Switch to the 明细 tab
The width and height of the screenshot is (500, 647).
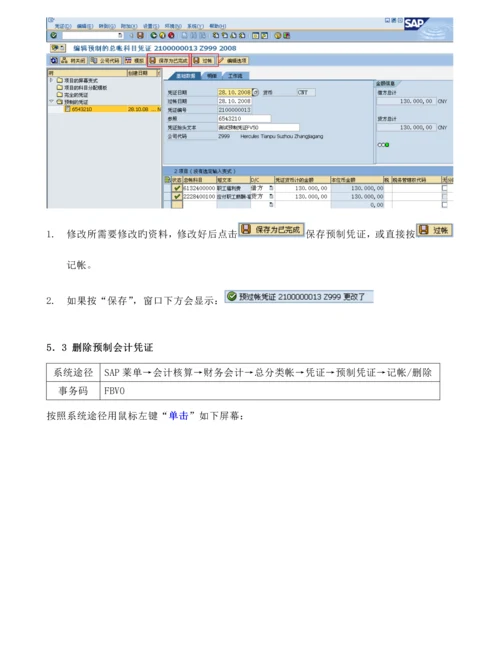coord(212,76)
